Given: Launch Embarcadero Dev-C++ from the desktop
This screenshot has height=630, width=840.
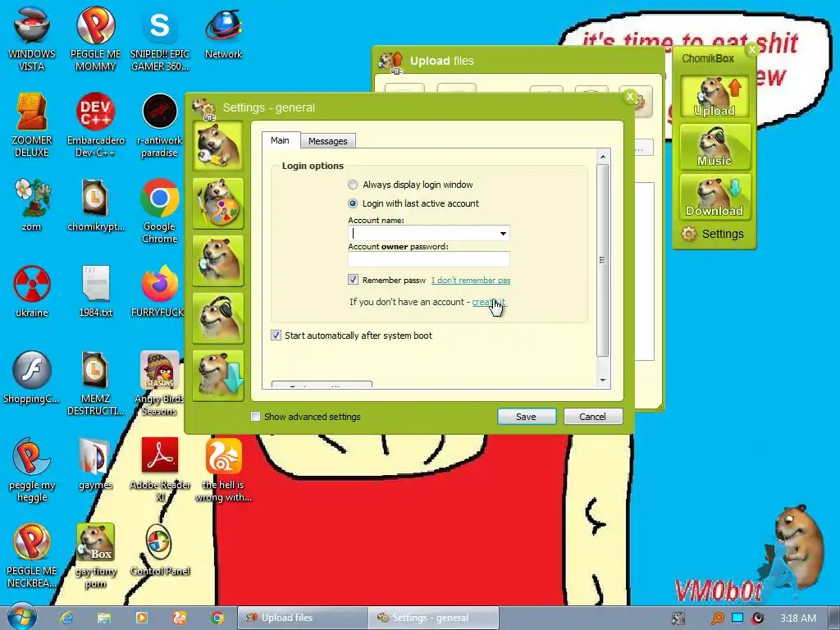Looking at the screenshot, I should pyautogui.click(x=95, y=126).
